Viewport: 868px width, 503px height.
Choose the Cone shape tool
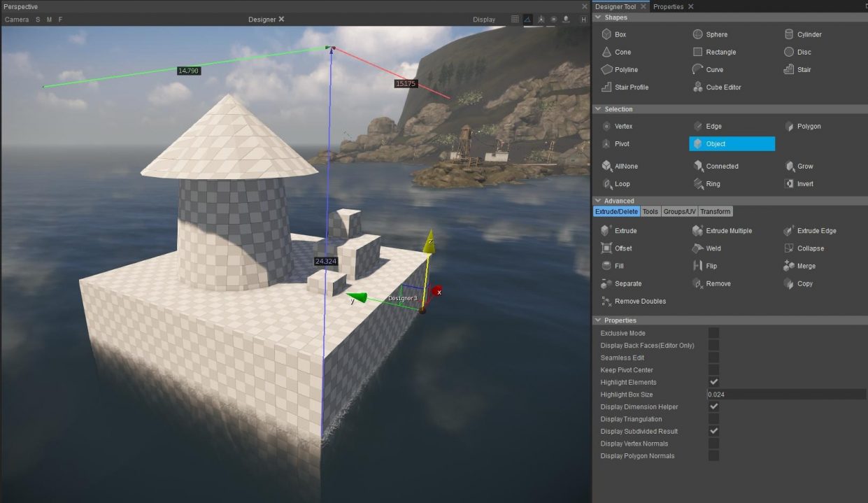click(x=616, y=52)
